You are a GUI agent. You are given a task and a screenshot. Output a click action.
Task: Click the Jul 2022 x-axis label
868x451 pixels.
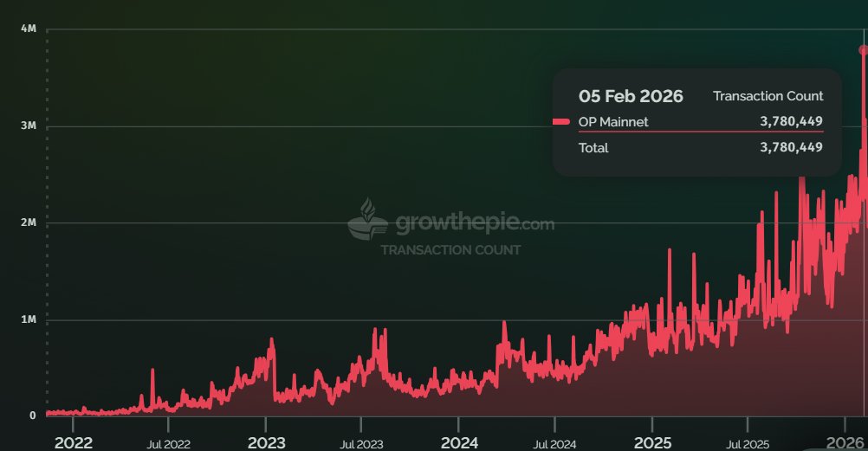click(168, 444)
